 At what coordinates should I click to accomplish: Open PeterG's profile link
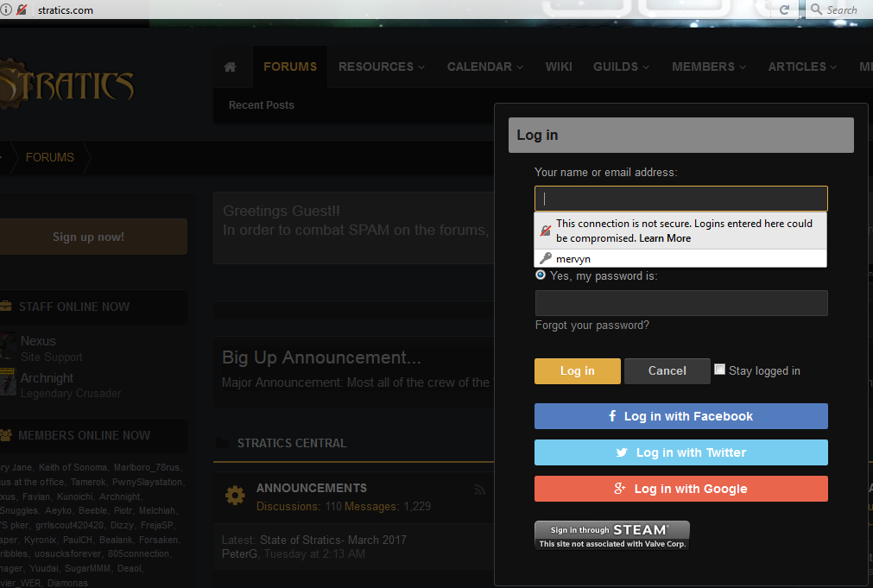tap(239, 554)
